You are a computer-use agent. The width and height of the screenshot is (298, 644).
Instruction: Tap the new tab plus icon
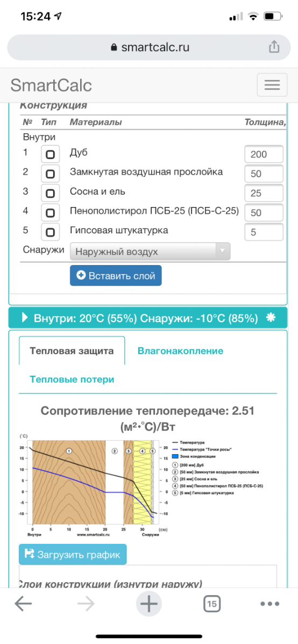coord(149,604)
